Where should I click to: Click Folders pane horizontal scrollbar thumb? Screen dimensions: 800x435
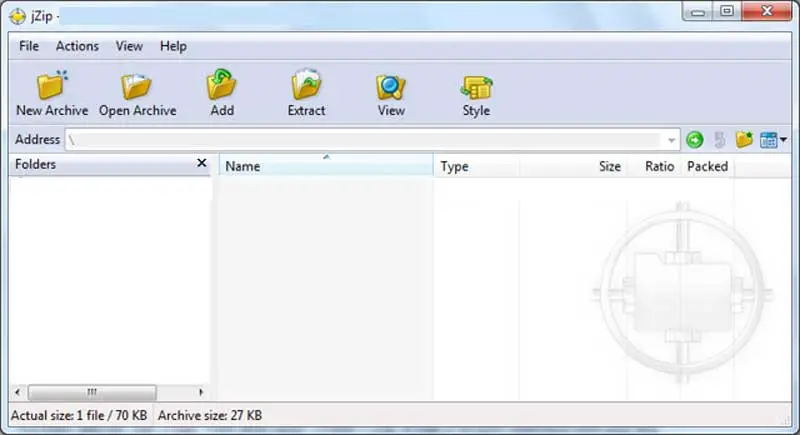(x=92, y=392)
